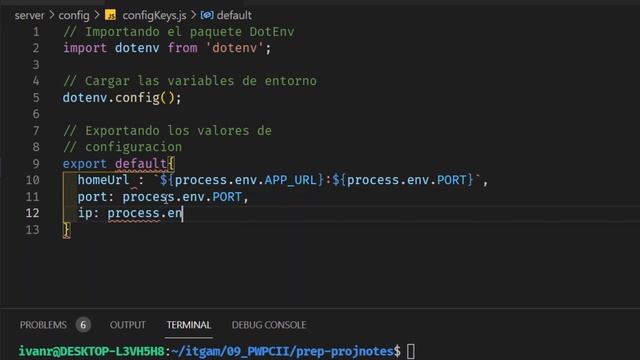Click 'APP_URL' in the template string
The image size is (640, 360).
pos(290,180)
